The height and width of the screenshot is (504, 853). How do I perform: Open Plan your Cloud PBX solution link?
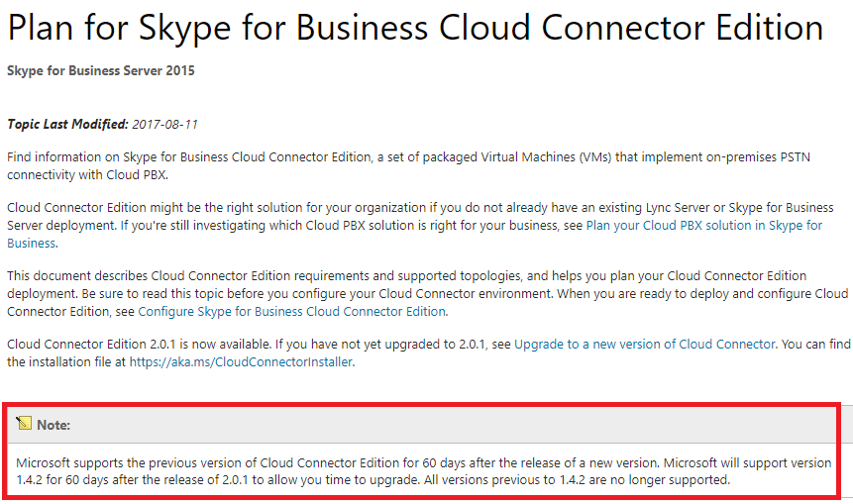pos(703,226)
